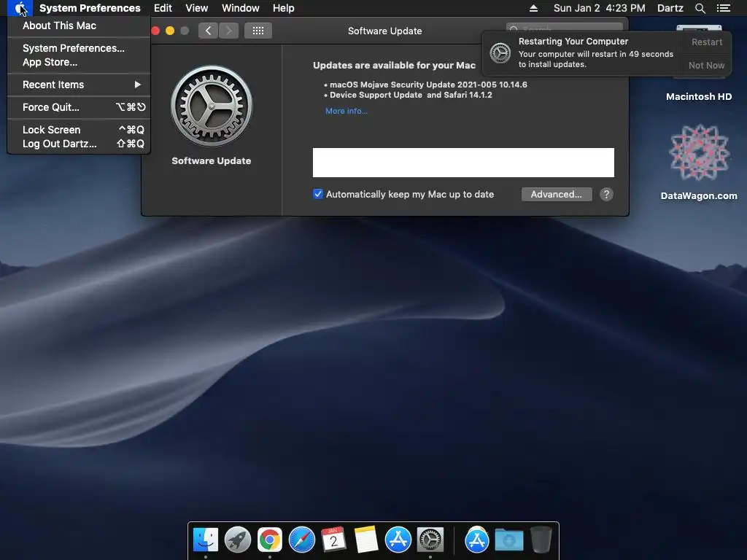Viewport: 747px width, 560px height.
Task: Click the large Software Update gear icon
Action: [212, 106]
